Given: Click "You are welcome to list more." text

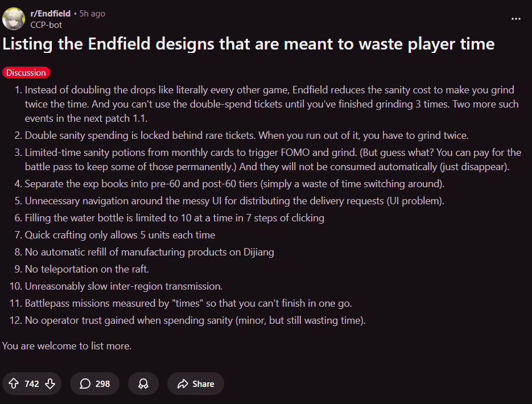Looking at the screenshot, I should pyautogui.click(x=67, y=345).
